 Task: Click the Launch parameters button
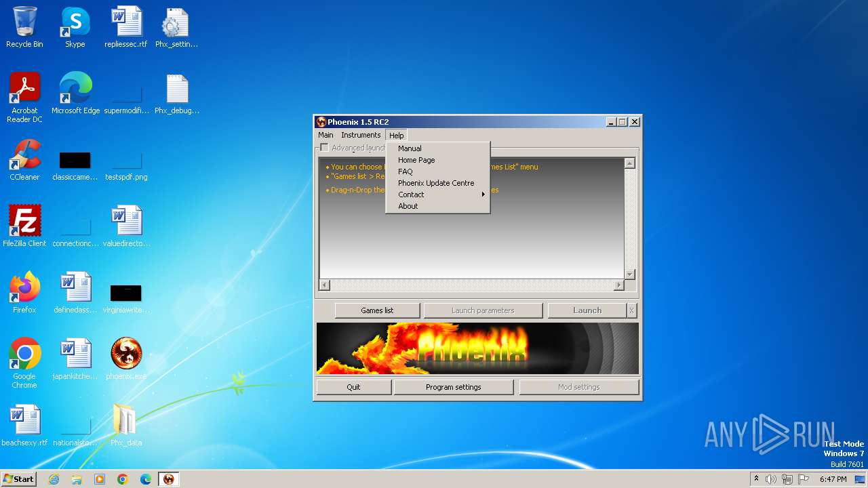tap(483, 310)
